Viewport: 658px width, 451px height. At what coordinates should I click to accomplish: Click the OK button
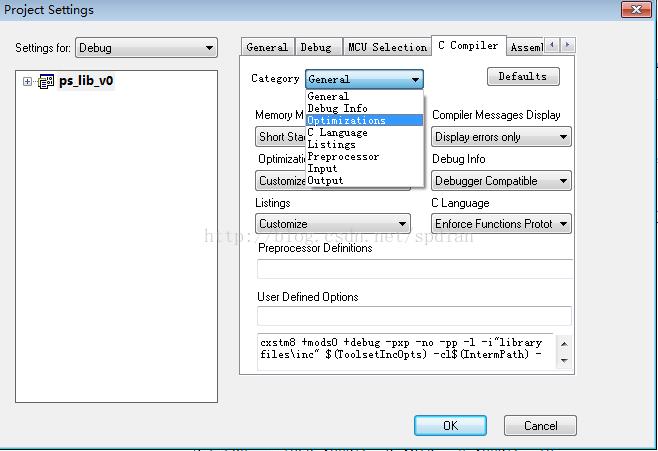(450, 425)
